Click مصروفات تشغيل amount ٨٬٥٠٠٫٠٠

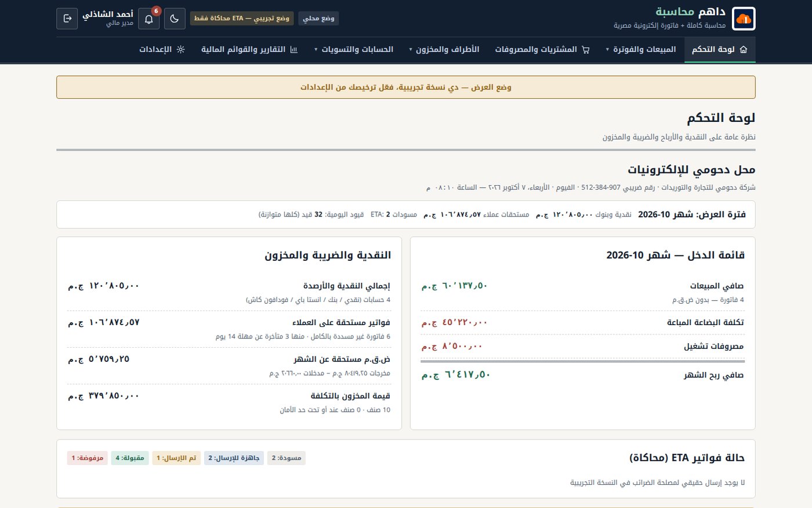click(x=452, y=346)
